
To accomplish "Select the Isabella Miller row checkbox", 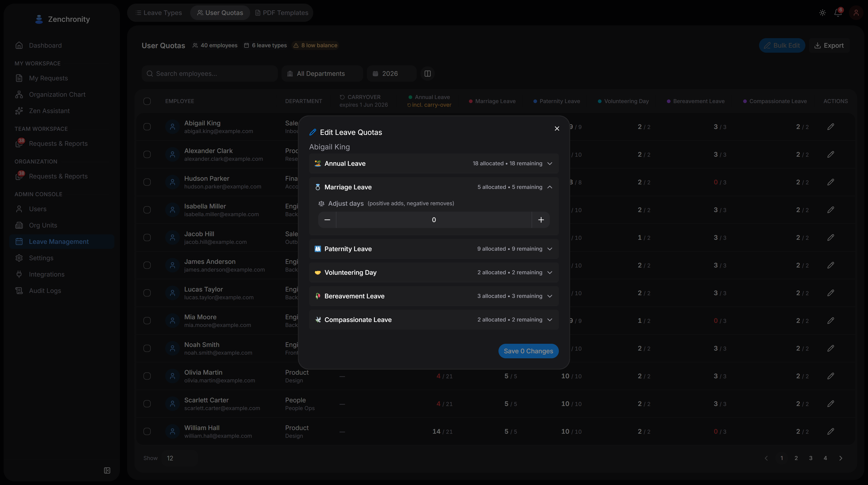I will pyautogui.click(x=147, y=210).
